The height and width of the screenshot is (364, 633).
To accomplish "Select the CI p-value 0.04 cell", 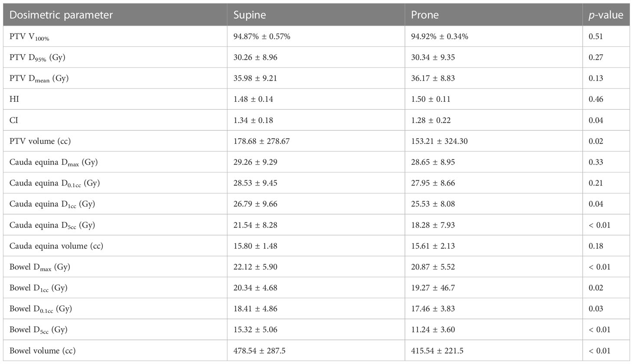I will pyautogui.click(x=596, y=120).
